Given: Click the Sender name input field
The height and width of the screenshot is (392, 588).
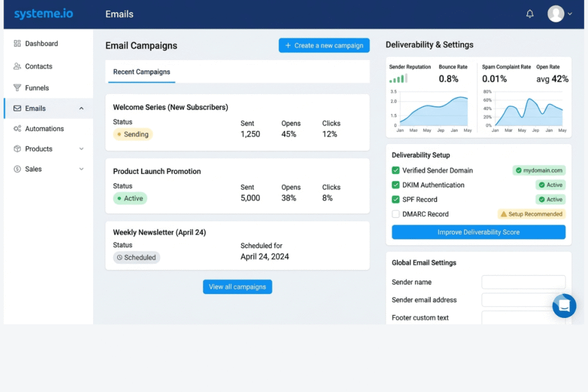Looking at the screenshot, I should (523, 282).
